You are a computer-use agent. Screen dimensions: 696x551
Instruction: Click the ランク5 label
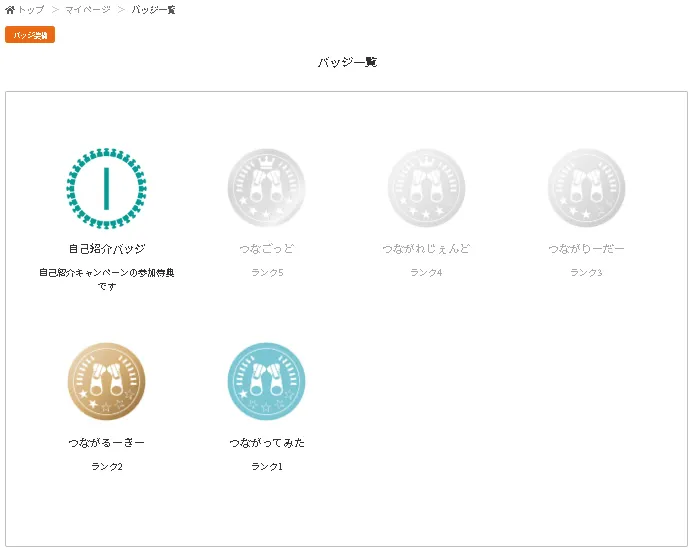[267, 273]
